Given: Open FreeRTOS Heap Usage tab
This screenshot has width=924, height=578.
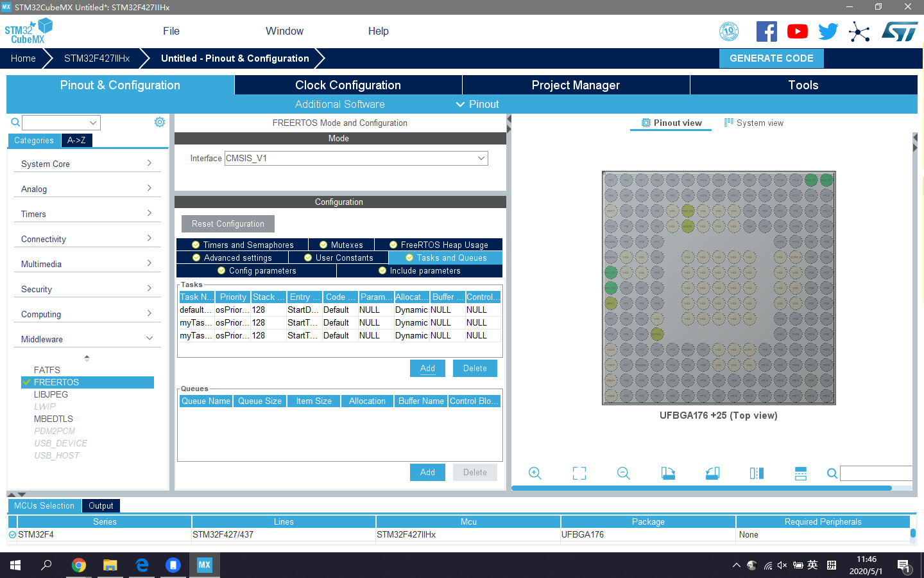Looking at the screenshot, I should pyautogui.click(x=438, y=245).
